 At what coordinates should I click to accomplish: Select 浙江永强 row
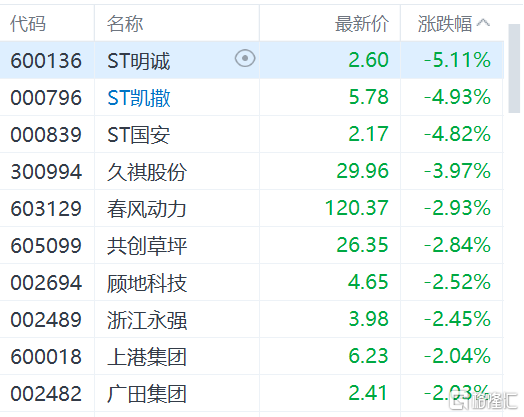tap(252, 319)
